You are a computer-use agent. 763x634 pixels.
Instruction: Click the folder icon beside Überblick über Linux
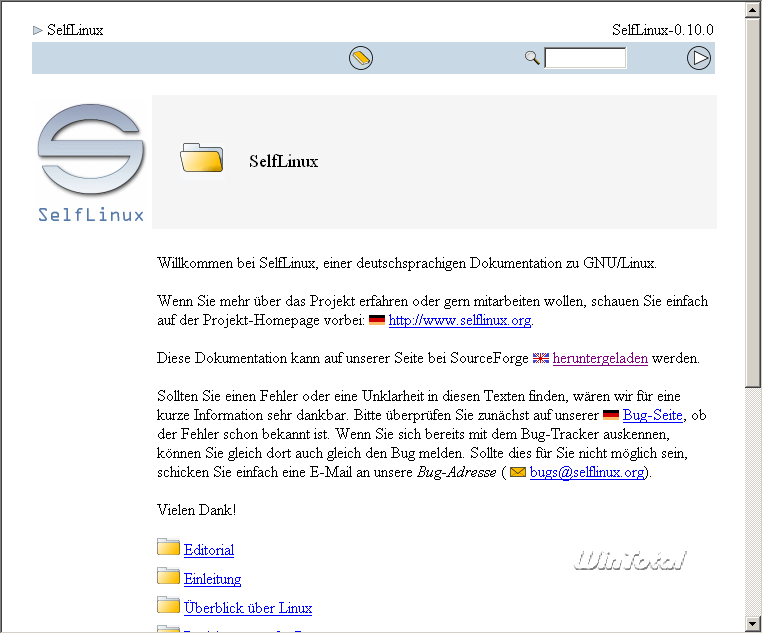click(x=168, y=605)
